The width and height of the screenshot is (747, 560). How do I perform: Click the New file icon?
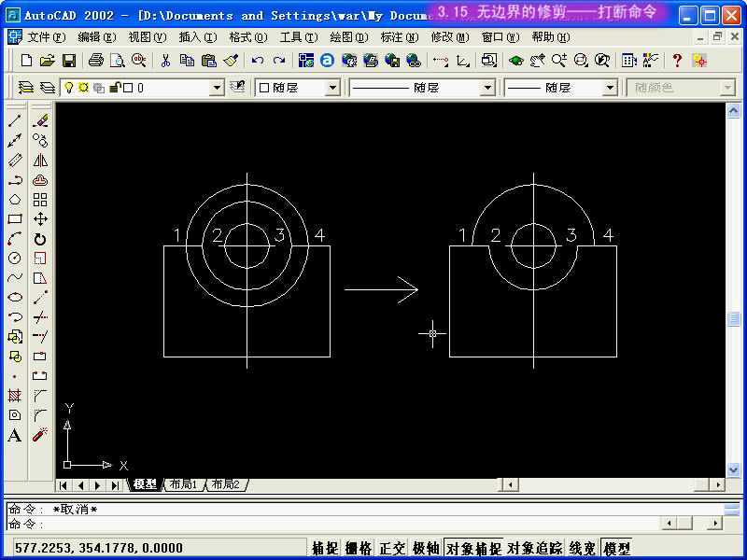(x=27, y=61)
